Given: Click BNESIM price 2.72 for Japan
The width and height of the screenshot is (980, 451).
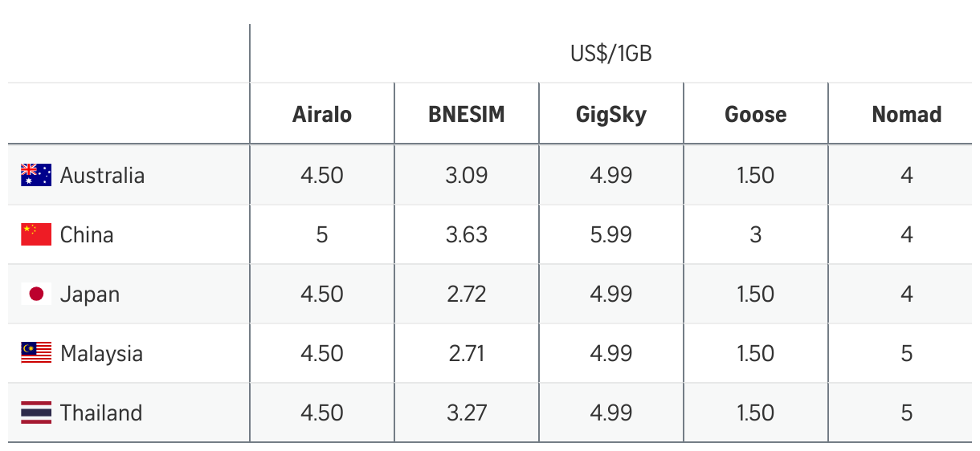Looking at the screenshot, I should (x=467, y=294).
